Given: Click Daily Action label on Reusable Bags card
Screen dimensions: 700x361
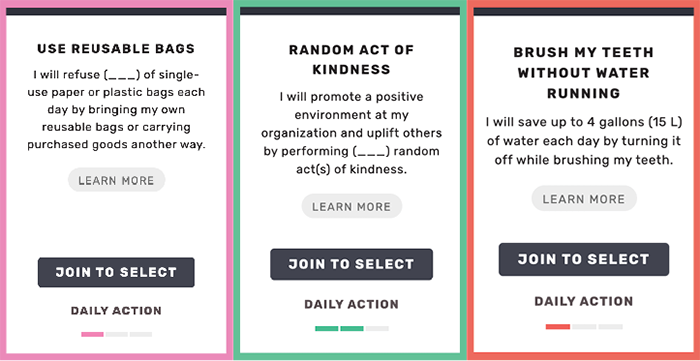Looking at the screenshot, I should tap(116, 311).
